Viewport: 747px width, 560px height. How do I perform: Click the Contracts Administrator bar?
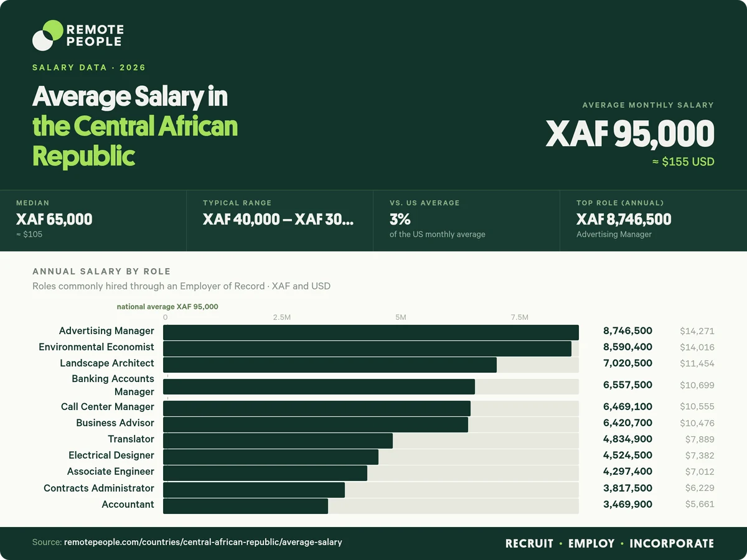[254, 490]
